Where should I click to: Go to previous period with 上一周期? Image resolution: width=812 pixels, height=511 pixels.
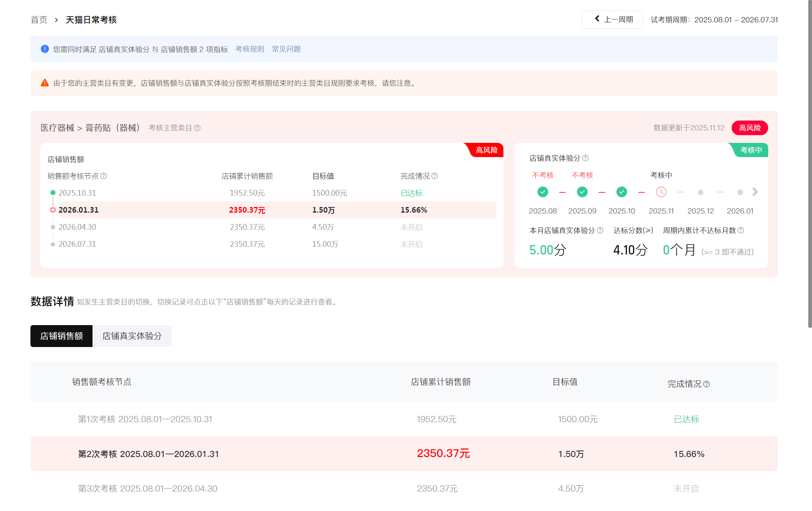(612, 19)
